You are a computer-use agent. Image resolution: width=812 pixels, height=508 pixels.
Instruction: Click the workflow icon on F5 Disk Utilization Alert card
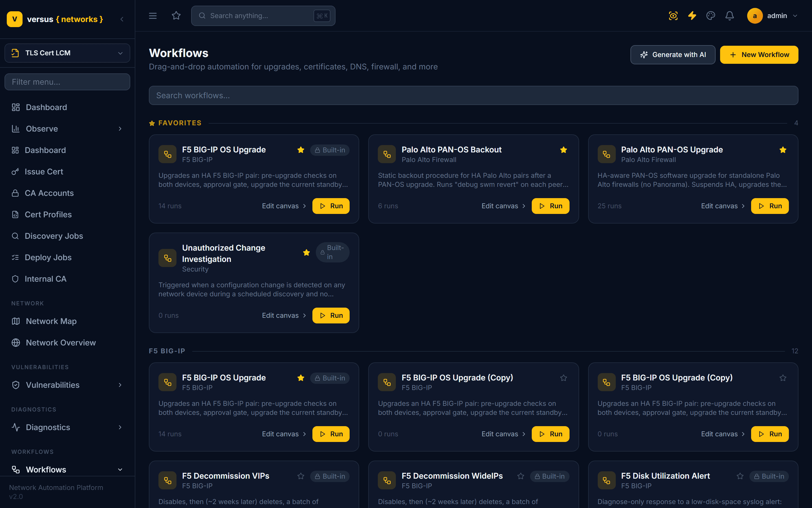point(606,480)
